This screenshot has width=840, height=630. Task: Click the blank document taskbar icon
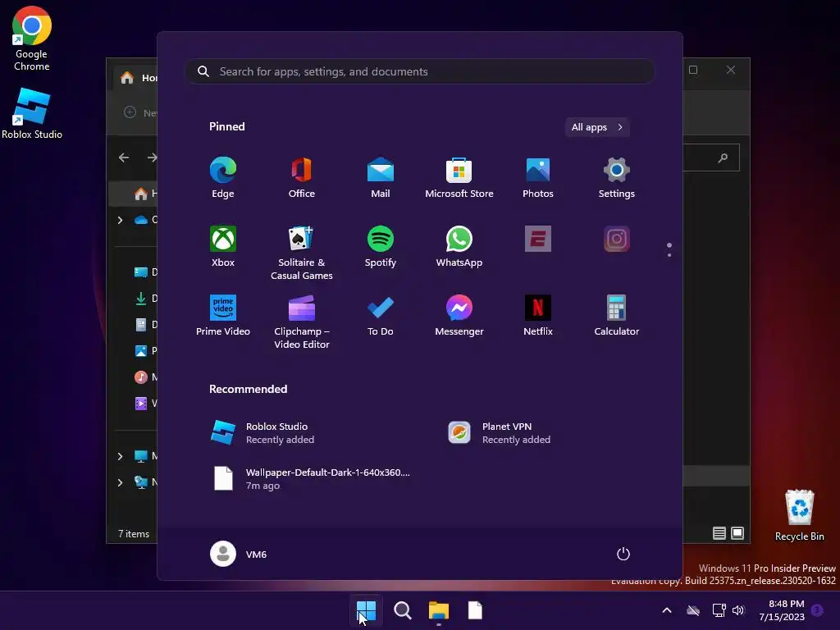[x=475, y=610]
